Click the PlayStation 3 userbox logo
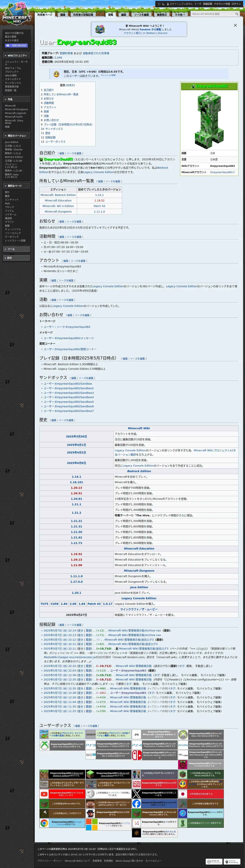Image resolution: width=245 pixels, height=868 pixels. pos(91,745)
